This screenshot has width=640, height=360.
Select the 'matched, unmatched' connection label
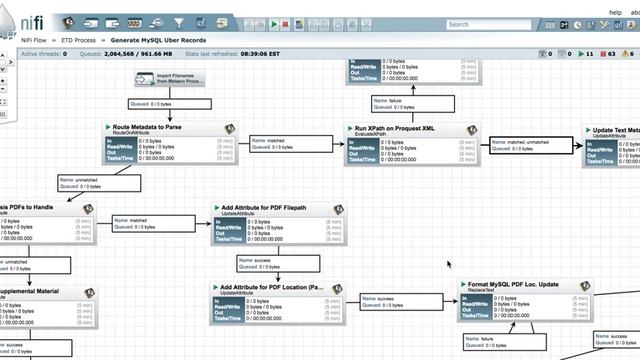pos(531,145)
